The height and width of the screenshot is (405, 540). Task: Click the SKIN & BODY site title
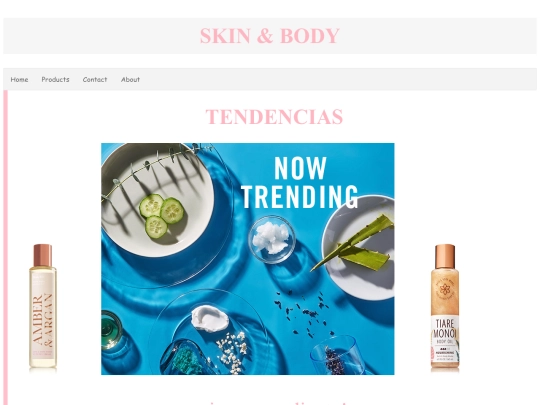(x=270, y=36)
